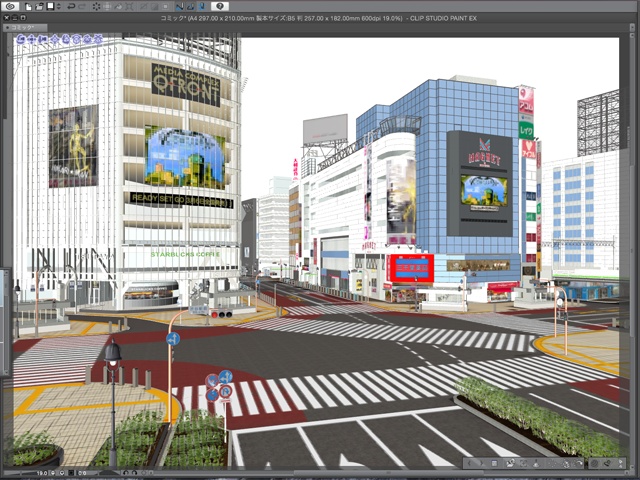Click the Clear (delete) command icon
Viewport: 640px width, 480px height.
coord(96,7)
